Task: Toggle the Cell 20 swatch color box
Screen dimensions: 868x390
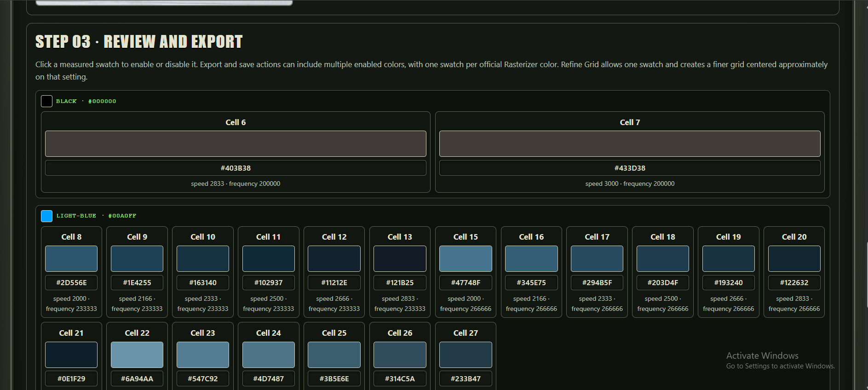Action: [794, 258]
